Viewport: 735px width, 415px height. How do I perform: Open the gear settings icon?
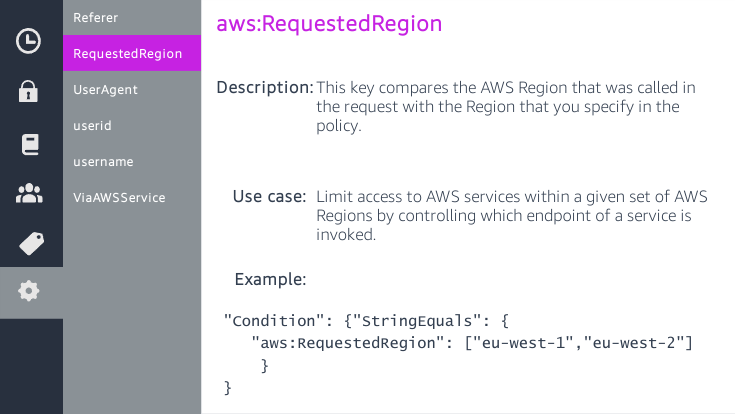click(x=29, y=292)
